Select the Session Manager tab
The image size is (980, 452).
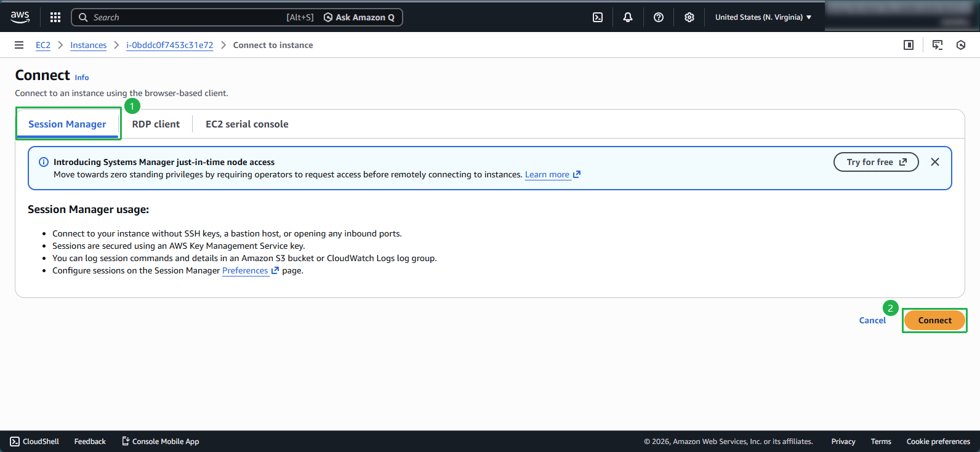pyautogui.click(x=67, y=124)
